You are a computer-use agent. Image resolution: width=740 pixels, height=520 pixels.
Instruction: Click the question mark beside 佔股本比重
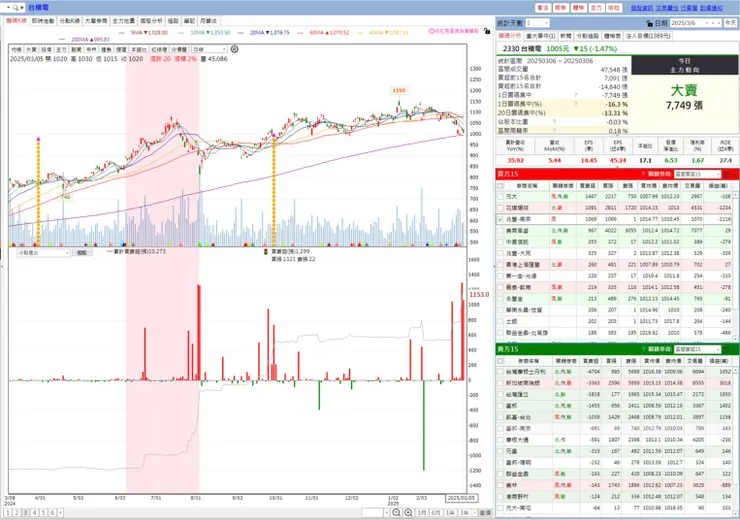(x=555, y=122)
